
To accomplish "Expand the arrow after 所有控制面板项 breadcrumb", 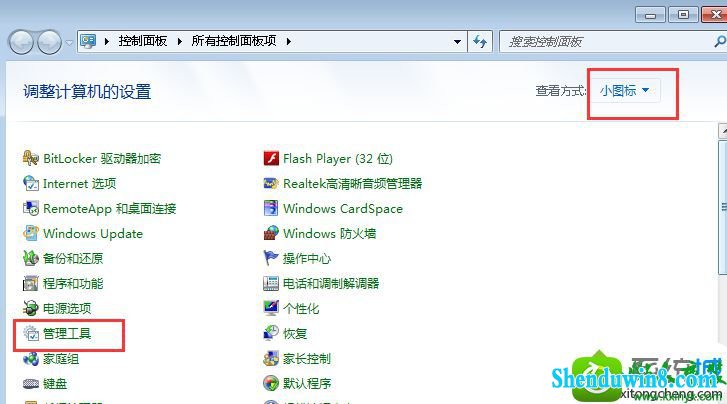I will click(x=288, y=41).
